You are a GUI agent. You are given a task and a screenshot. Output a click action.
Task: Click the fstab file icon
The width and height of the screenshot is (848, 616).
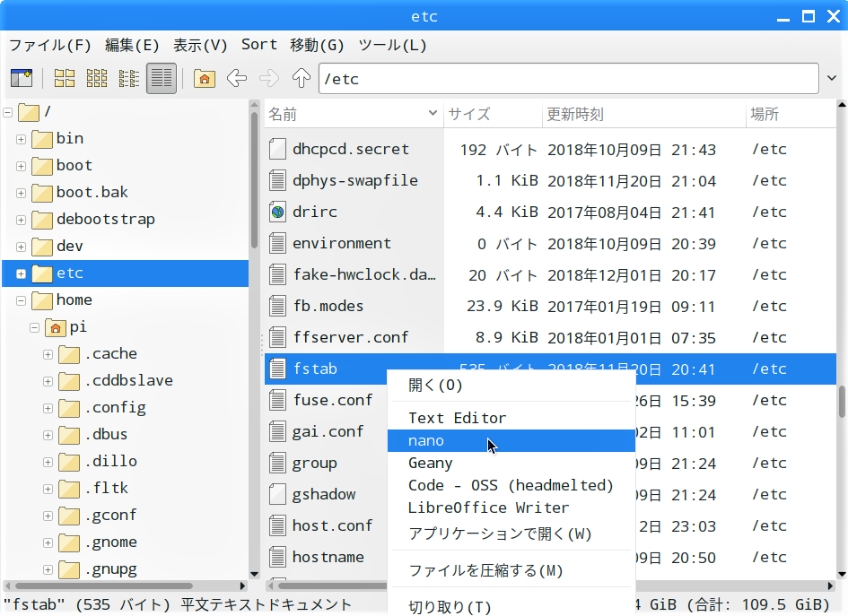click(277, 369)
